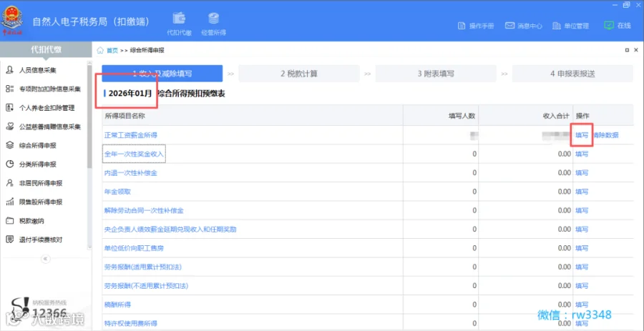This screenshot has width=644, height=331.
Task: Open 特许权使用费所得 item link
Action: pyautogui.click(x=131, y=323)
